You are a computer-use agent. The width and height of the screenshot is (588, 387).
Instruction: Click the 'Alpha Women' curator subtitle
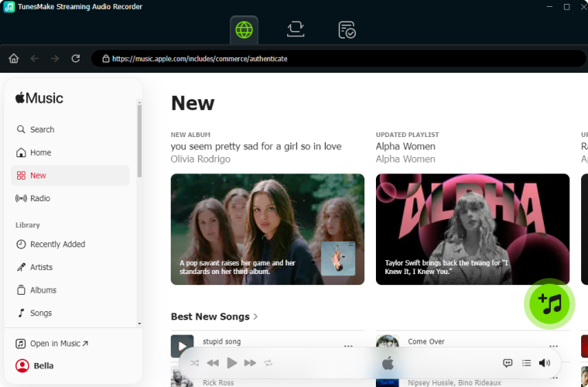coord(405,159)
